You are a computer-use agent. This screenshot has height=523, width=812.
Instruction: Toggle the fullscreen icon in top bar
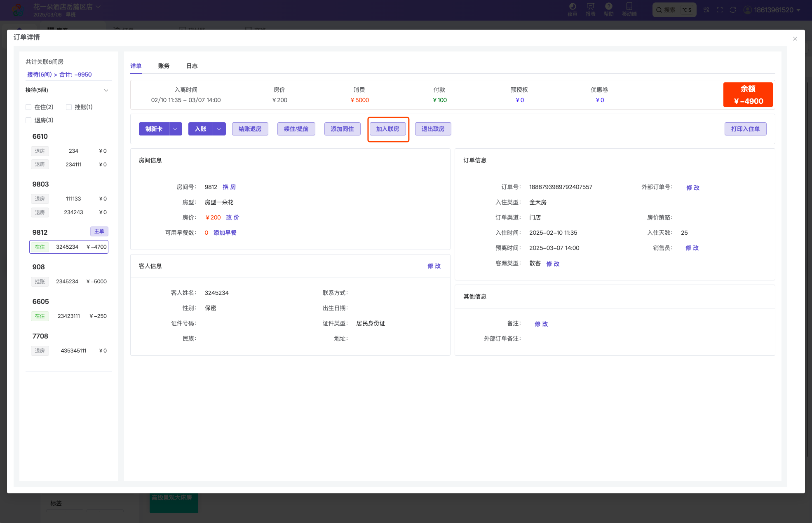(x=720, y=10)
